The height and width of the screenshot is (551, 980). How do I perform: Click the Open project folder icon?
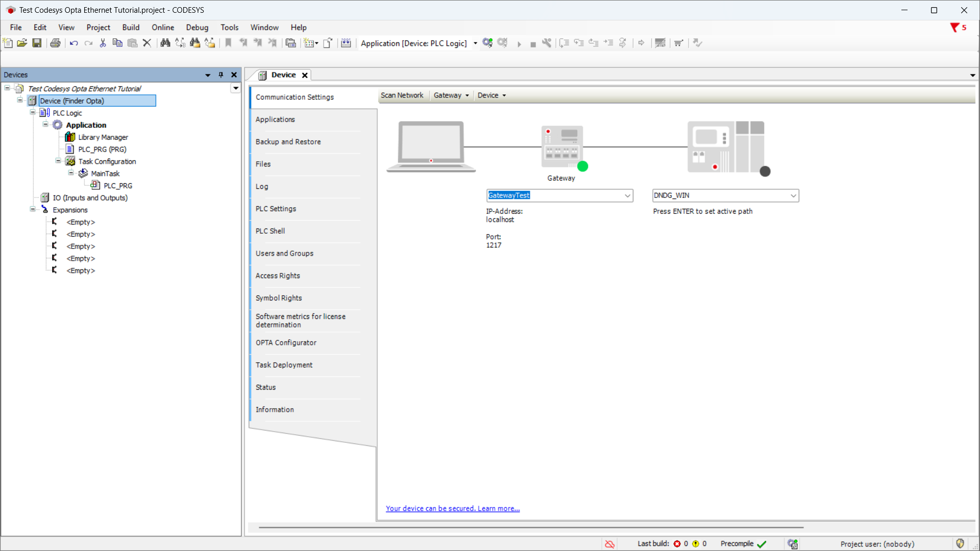(22, 43)
